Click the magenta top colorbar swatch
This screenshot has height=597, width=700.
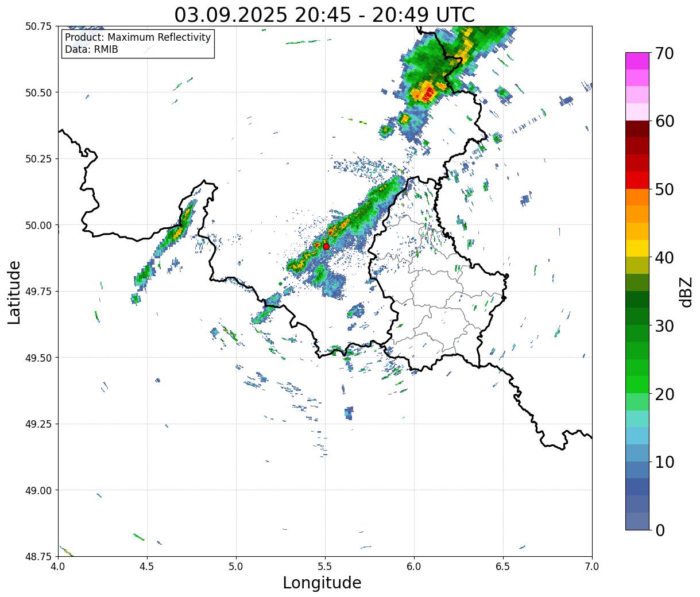637,61
